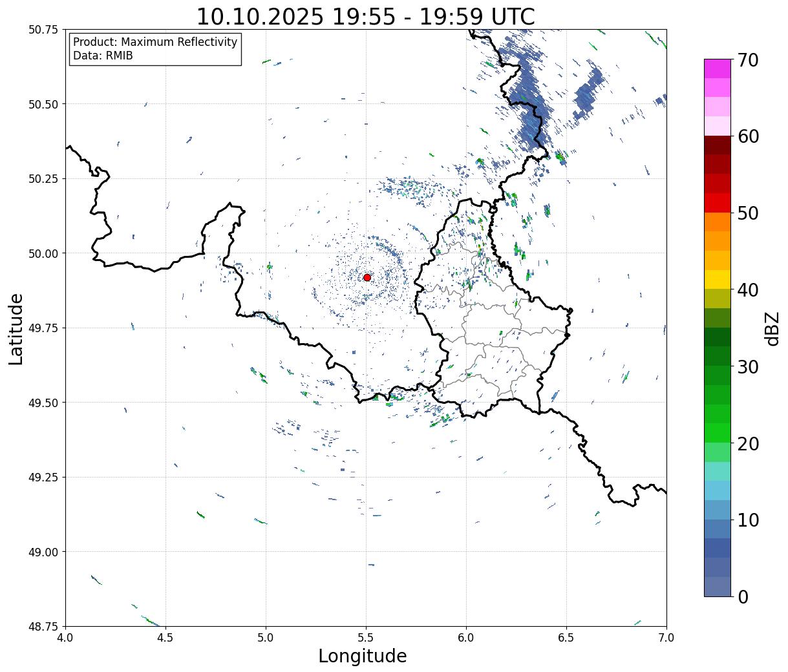The image size is (788, 672).
Task: Click the colorbar tick label '60'
Action: point(747,136)
